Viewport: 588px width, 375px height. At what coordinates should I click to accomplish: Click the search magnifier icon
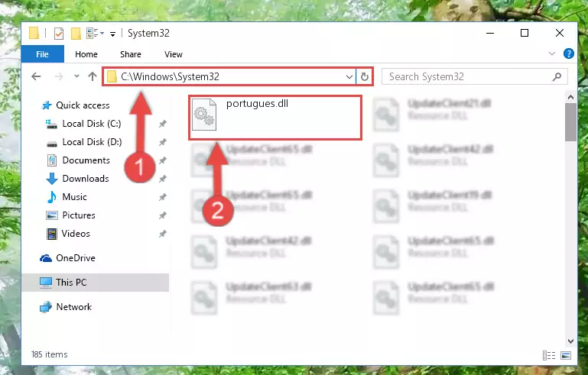point(557,77)
